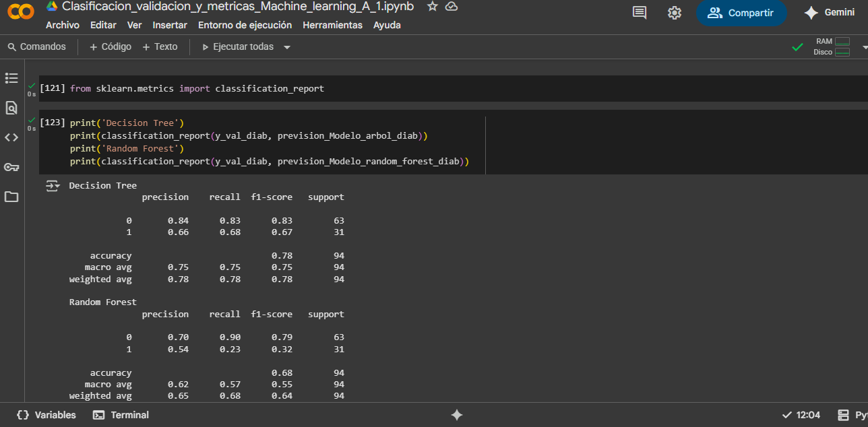Click the run status check of cell 121
Image resolution: width=868 pixels, height=427 pixels.
pos(32,86)
